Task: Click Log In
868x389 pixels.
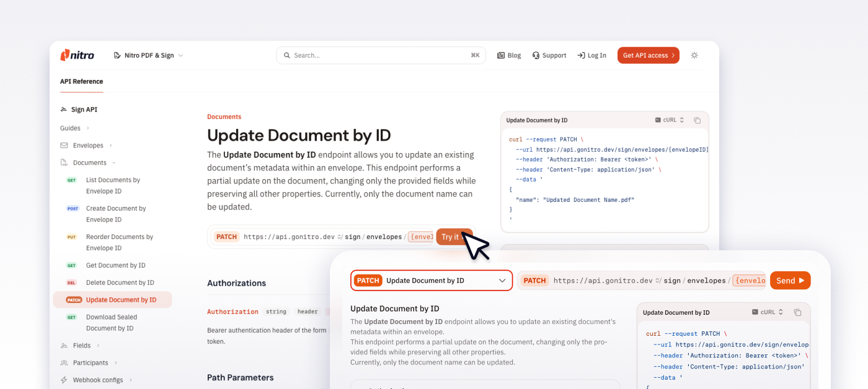Action: (x=592, y=55)
